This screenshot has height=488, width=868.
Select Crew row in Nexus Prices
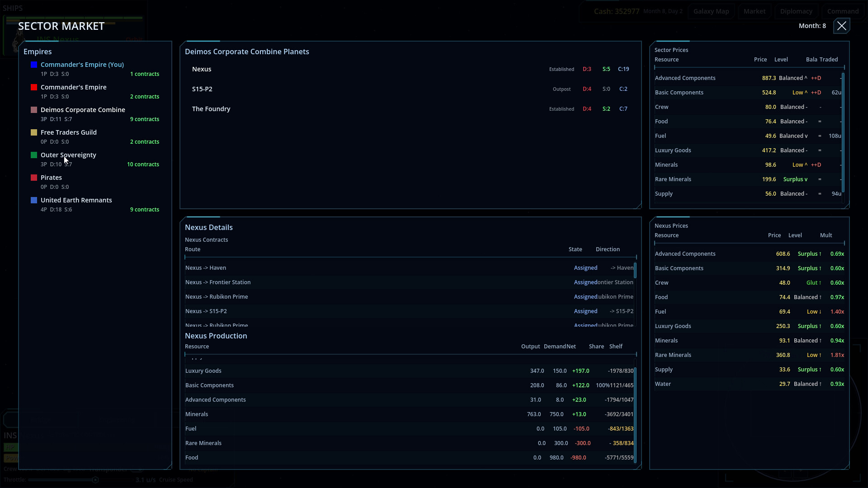750,283
